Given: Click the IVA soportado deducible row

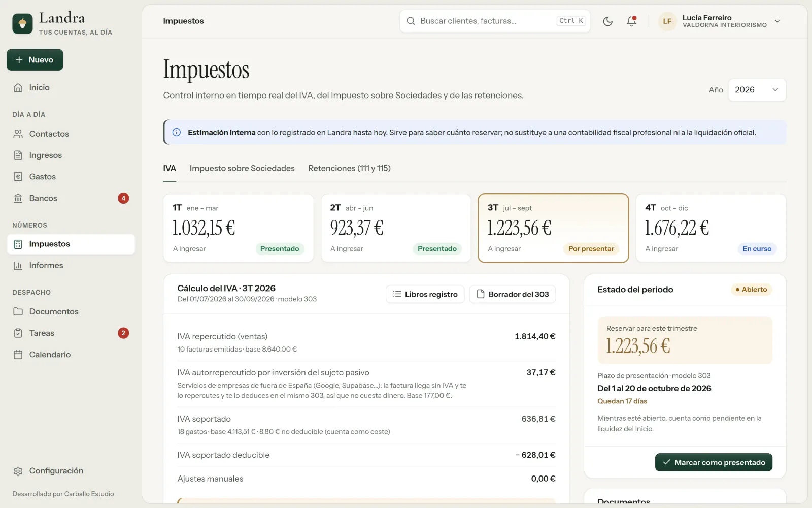Looking at the screenshot, I should pyautogui.click(x=366, y=455).
